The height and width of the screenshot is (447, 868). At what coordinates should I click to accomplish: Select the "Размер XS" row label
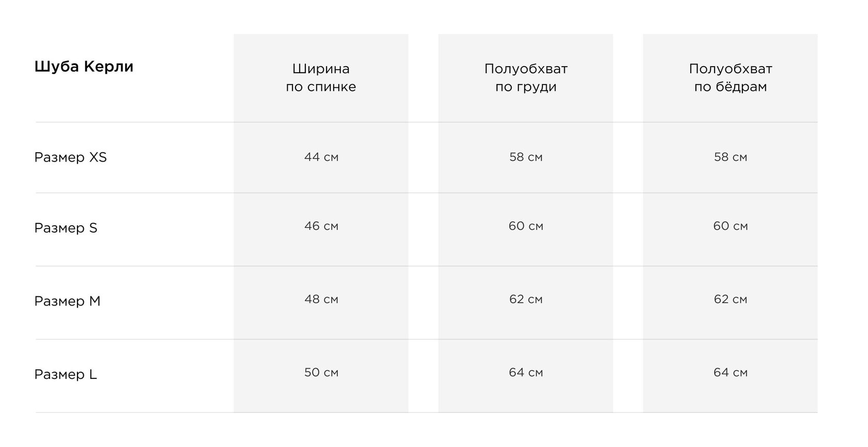click(x=70, y=157)
